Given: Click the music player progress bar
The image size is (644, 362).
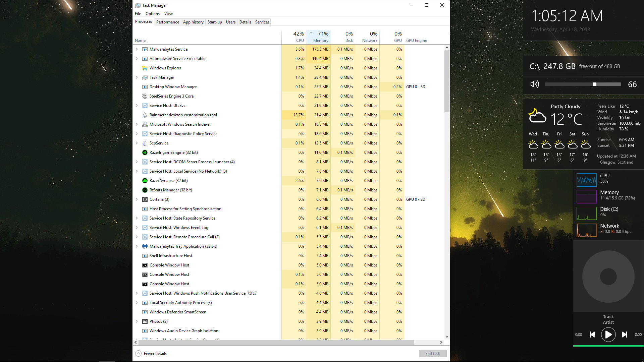Looking at the screenshot, I should click(x=608, y=346).
